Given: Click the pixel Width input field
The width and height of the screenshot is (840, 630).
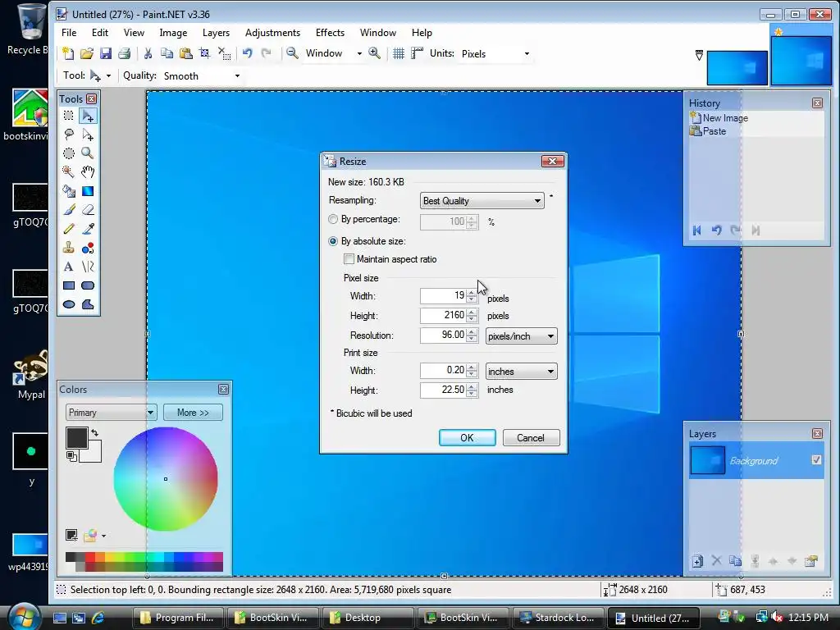Looking at the screenshot, I should pos(442,295).
